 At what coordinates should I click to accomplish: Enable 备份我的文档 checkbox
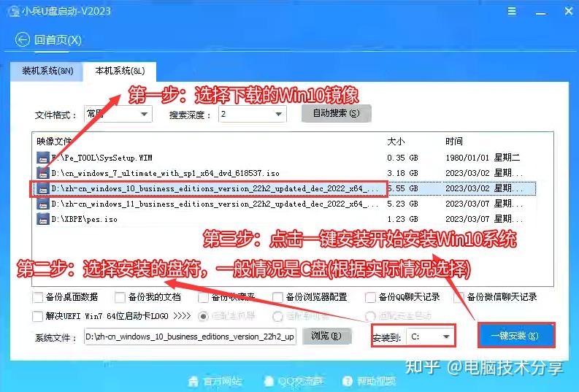(120, 297)
